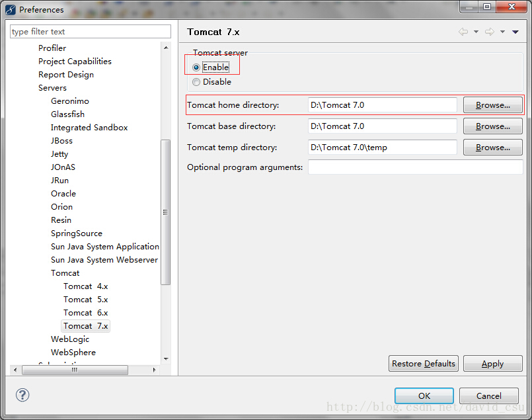Screen dimensions: 532x420
Task: Click the tree scroll left arrow
Action: click(15, 370)
